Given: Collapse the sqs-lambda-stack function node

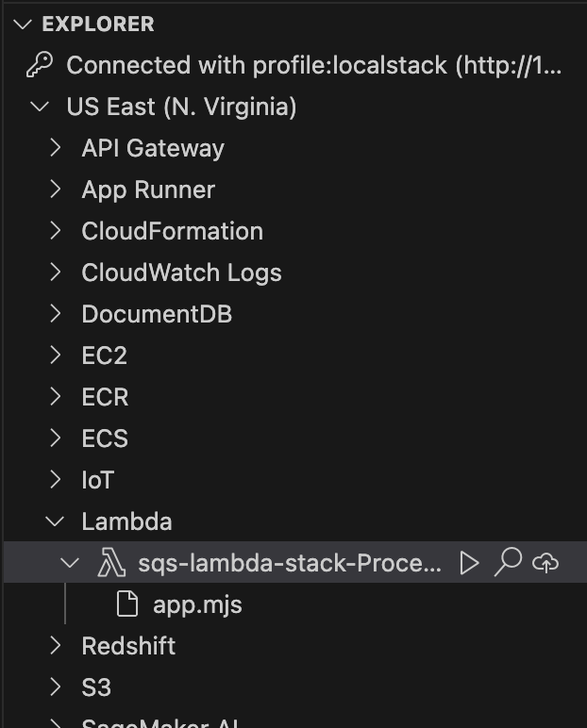Looking at the screenshot, I should pyautogui.click(x=70, y=563).
